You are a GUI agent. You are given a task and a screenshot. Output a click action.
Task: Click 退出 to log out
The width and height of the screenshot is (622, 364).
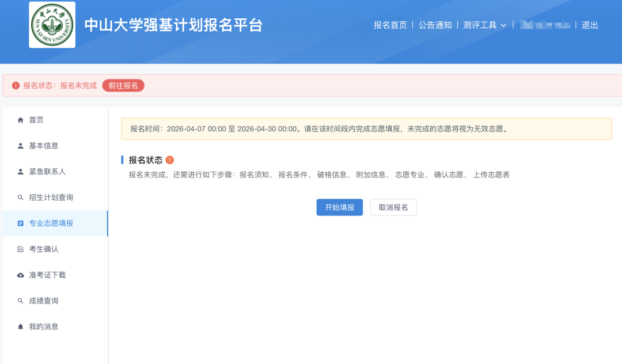pos(589,25)
